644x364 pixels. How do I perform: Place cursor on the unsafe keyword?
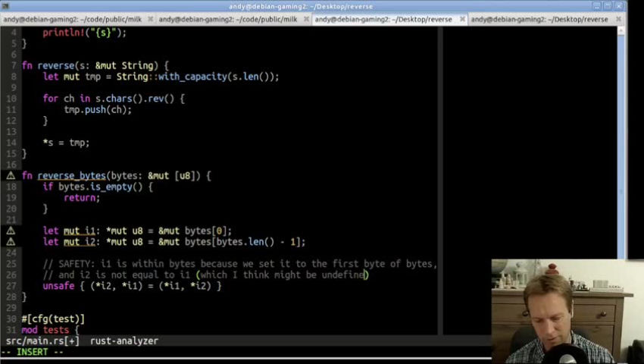(58, 286)
